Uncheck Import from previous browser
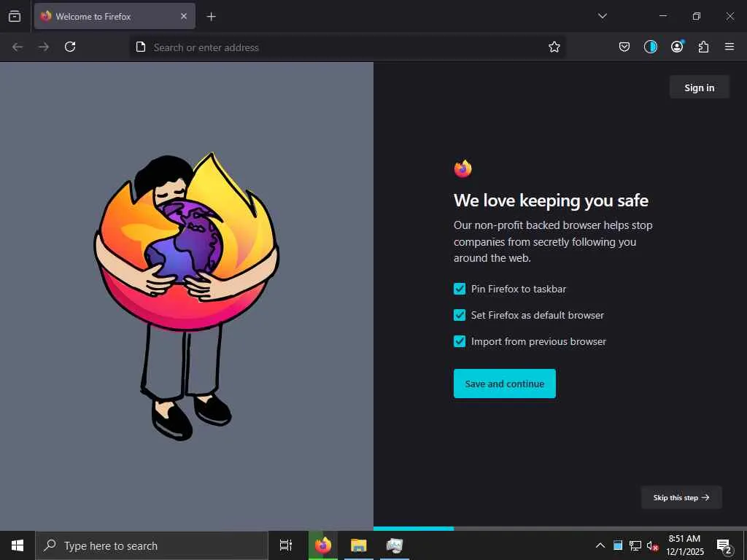 pyautogui.click(x=460, y=341)
